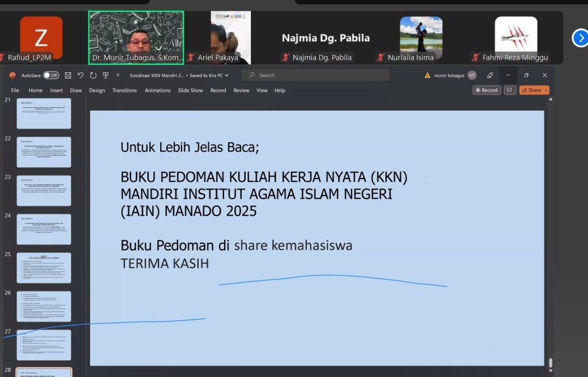
Task: Open the file name saved location dropdown
Action: pyautogui.click(x=227, y=75)
